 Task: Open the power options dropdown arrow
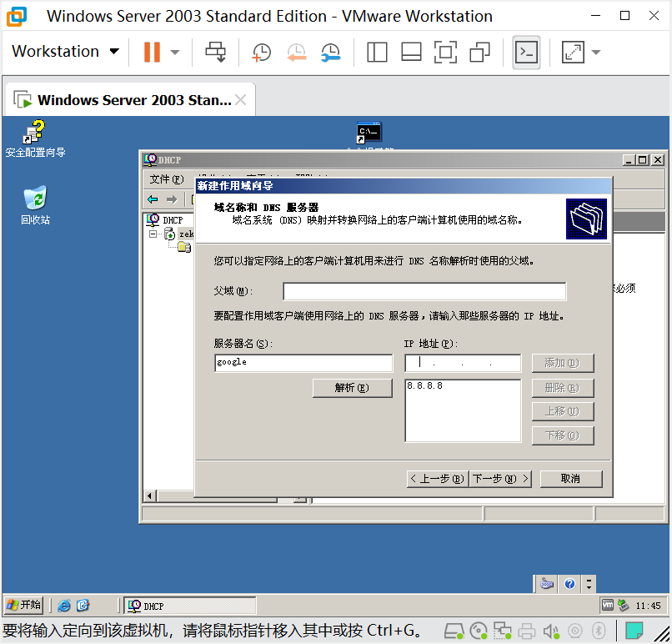[x=175, y=53]
